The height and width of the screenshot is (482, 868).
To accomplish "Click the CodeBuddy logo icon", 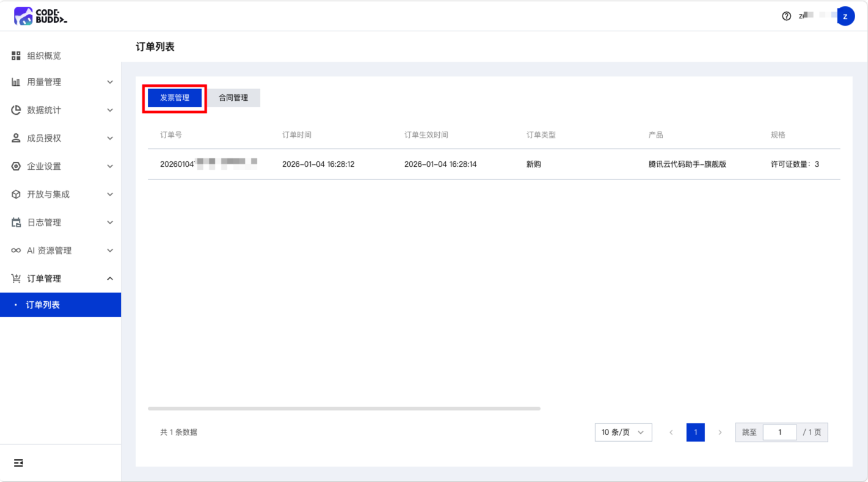I will (x=24, y=16).
